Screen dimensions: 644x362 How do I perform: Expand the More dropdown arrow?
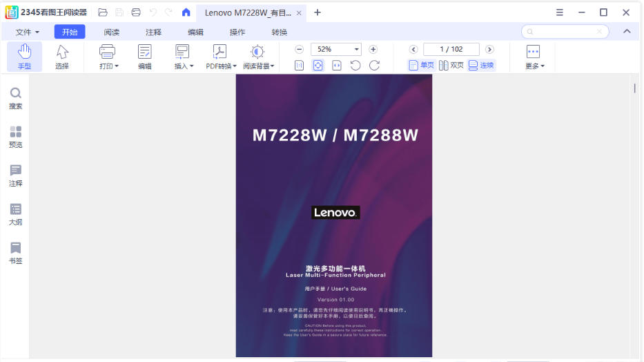pyautogui.click(x=543, y=66)
